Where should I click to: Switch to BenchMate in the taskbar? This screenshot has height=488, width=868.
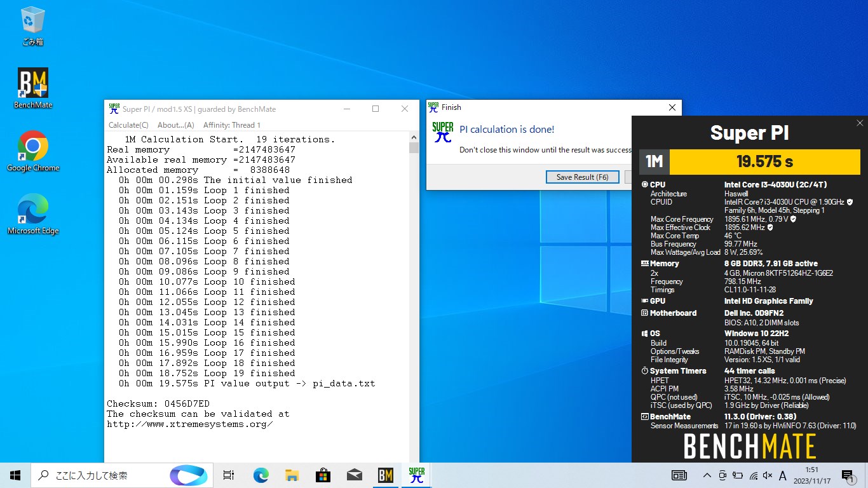[385, 475]
